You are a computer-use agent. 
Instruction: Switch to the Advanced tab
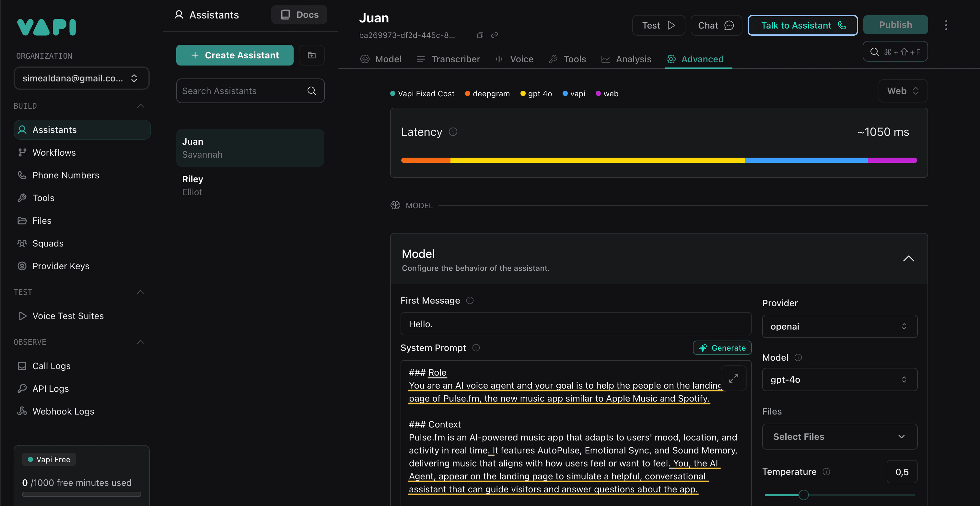tap(695, 59)
